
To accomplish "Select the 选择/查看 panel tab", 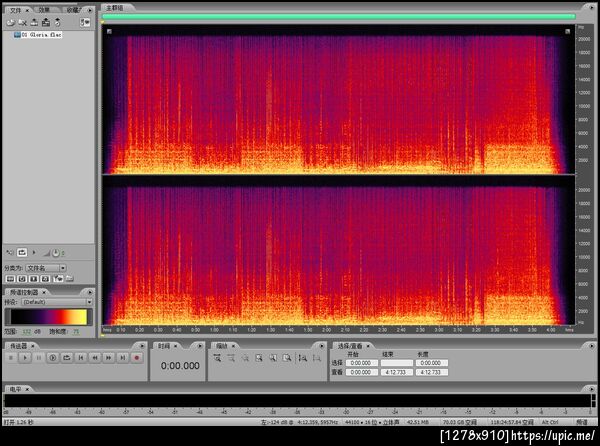I will pyautogui.click(x=351, y=346).
